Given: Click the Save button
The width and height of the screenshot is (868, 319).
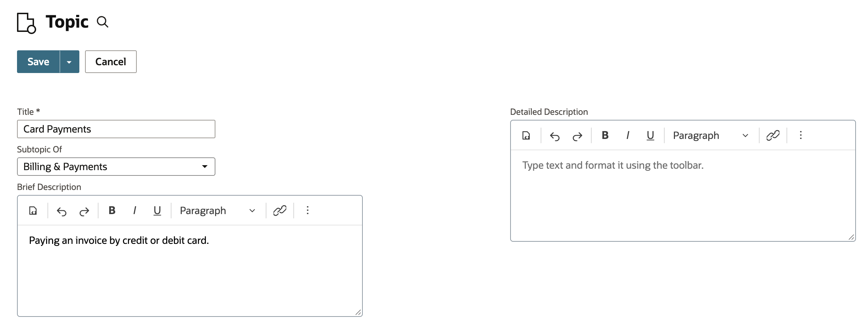Looking at the screenshot, I should [38, 62].
